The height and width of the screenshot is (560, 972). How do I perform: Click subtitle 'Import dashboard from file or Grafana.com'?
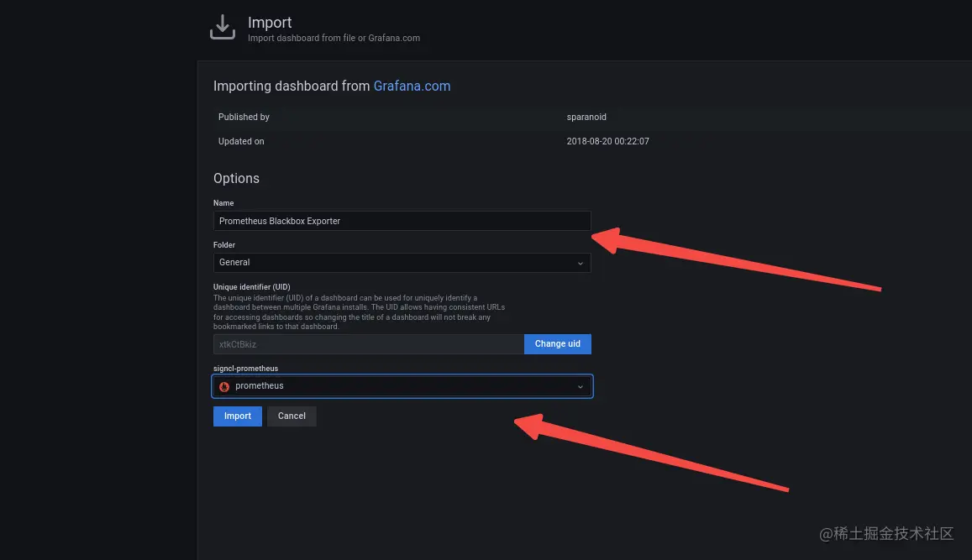[x=334, y=38]
